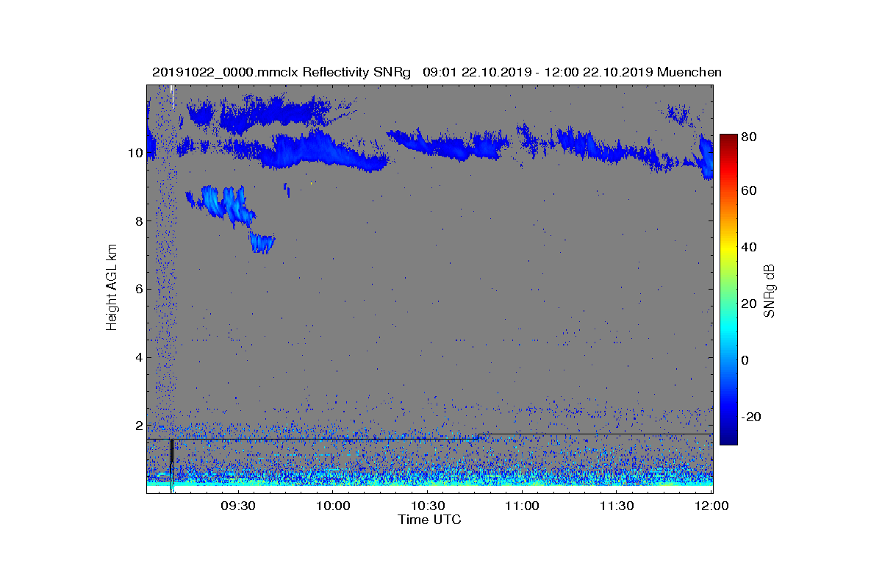Click the 11:30 time tick label
Screen dimensions: 882x588
(x=617, y=506)
